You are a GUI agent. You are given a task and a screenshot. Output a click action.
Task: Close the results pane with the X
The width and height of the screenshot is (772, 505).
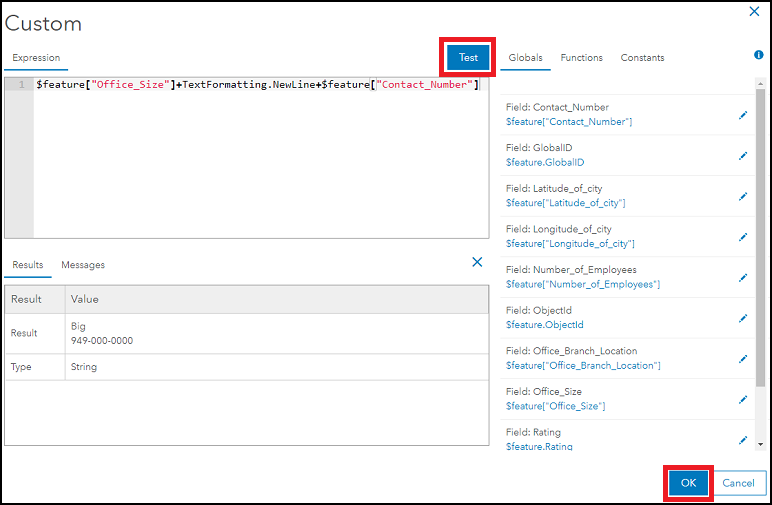[x=477, y=262]
